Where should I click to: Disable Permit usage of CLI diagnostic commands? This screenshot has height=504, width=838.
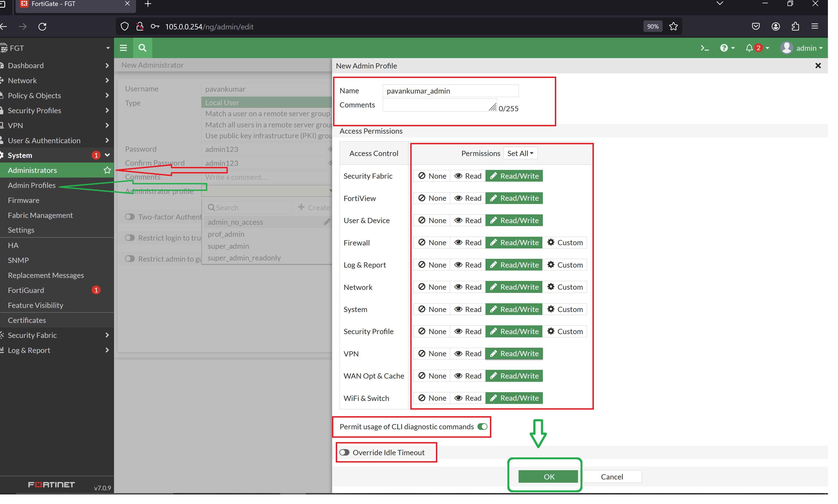tap(482, 427)
